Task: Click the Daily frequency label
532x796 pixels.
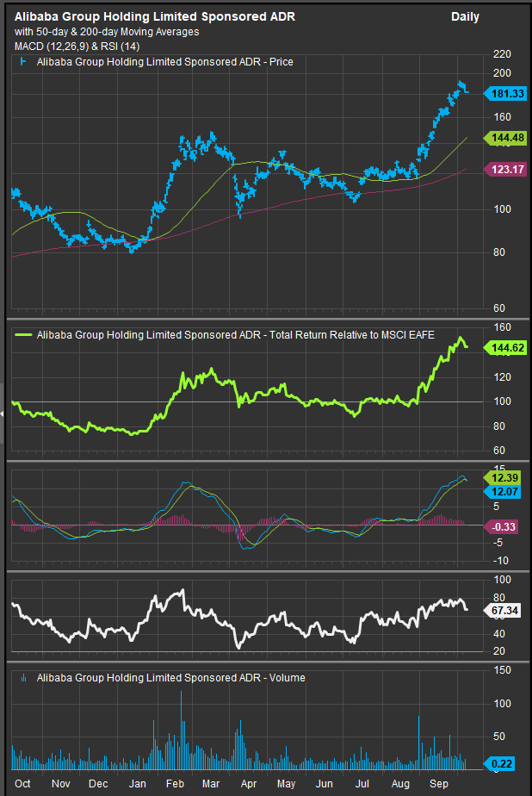Action: coord(465,16)
